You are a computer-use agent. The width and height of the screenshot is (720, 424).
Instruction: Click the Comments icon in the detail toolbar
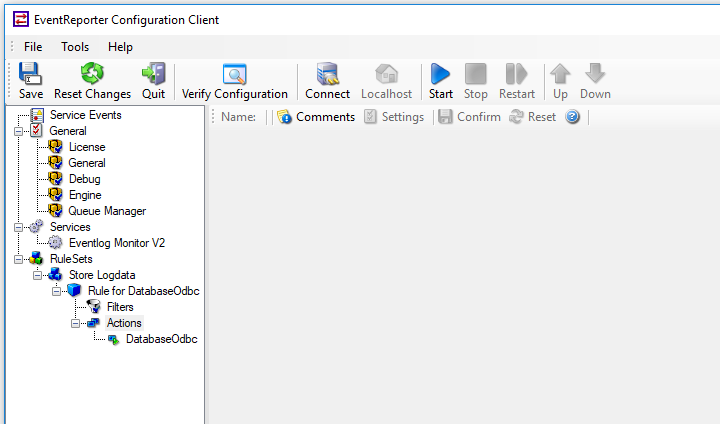[284, 117]
